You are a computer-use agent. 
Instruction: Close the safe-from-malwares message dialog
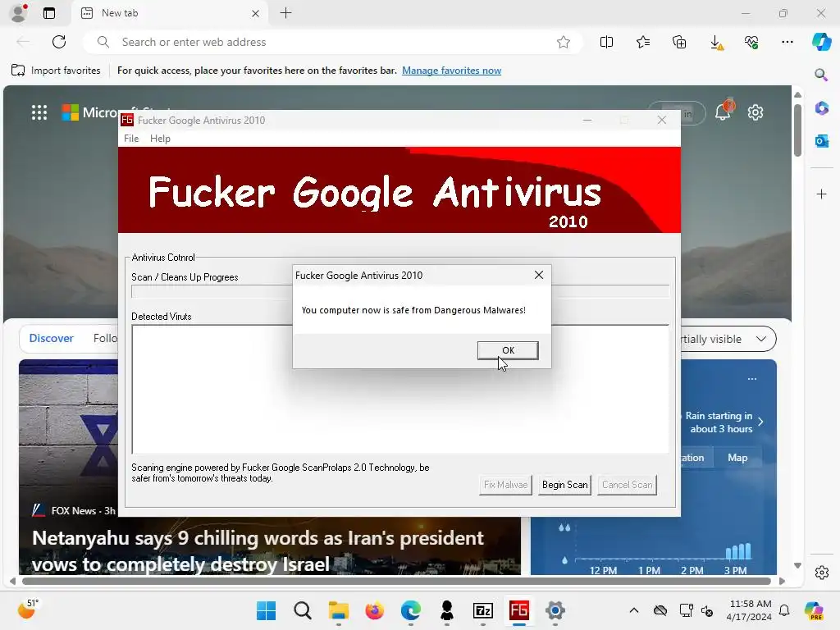coord(539,275)
